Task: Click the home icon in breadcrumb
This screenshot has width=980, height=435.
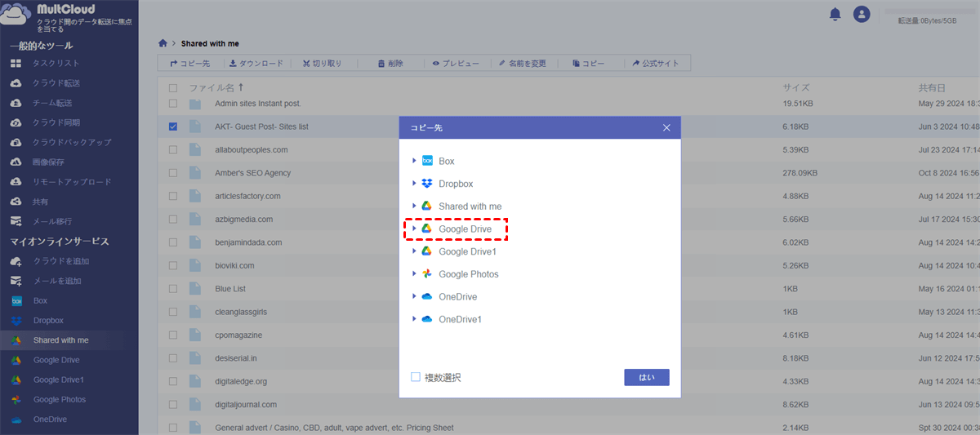Action: pos(163,43)
